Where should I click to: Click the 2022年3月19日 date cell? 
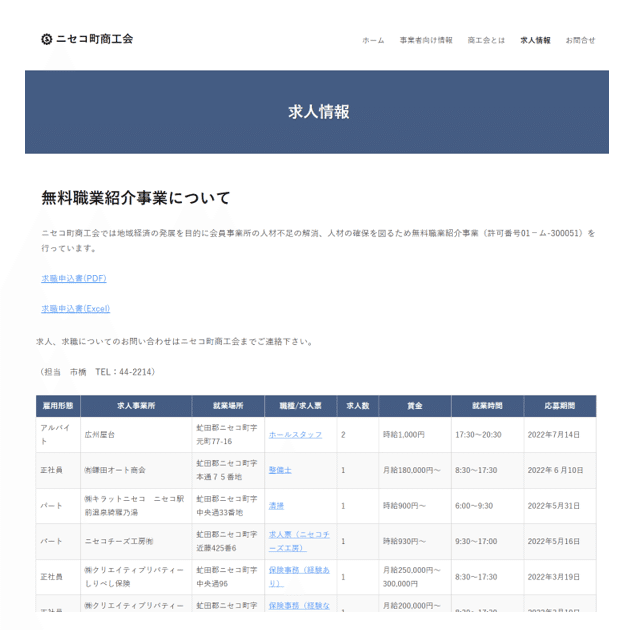click(560, 577)
